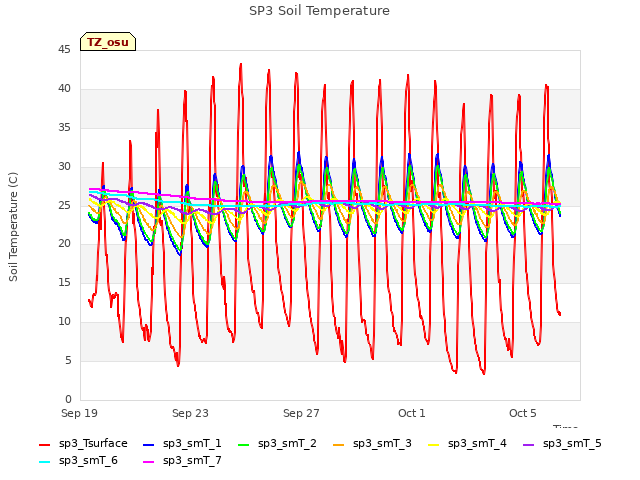The width and height of the screenshot is (640, 480).
Task: Toggle the sp3_smT_6 legend entry
Action: click(78, 461)
